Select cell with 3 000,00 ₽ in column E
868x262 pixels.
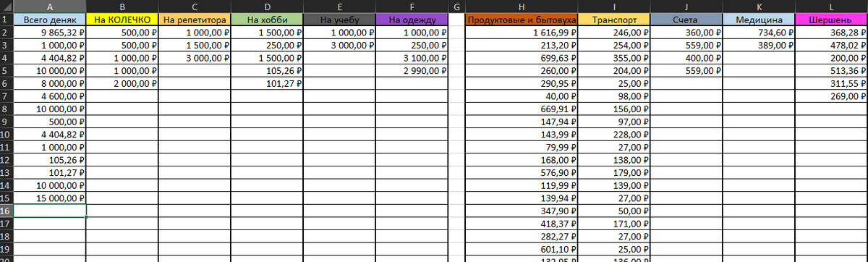click(339, 46)
